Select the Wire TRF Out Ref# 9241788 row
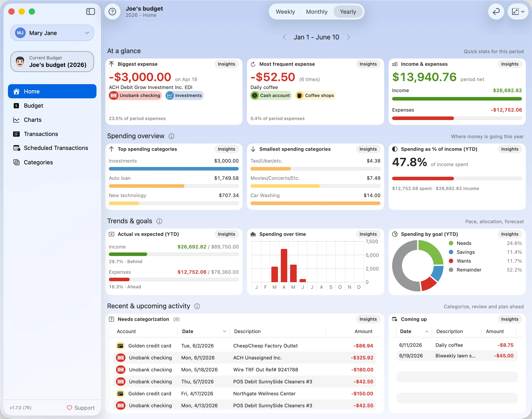Image resolution: width=532 pixels, height=419 pixels. (245, 370)
